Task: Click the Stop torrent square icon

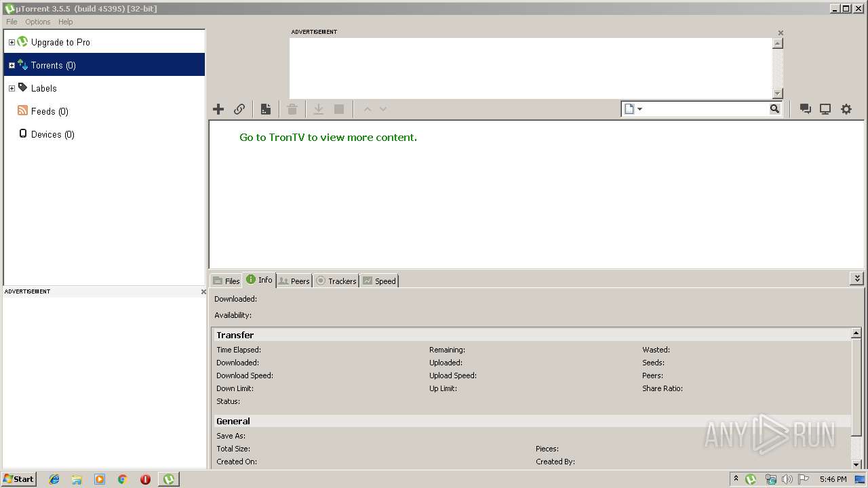Action: pyautogui.click(x=339, y=109)
